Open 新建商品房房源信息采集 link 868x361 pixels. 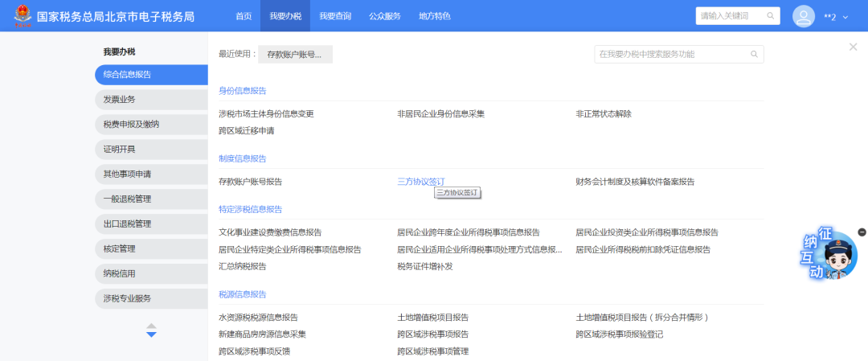coord(262,334)
